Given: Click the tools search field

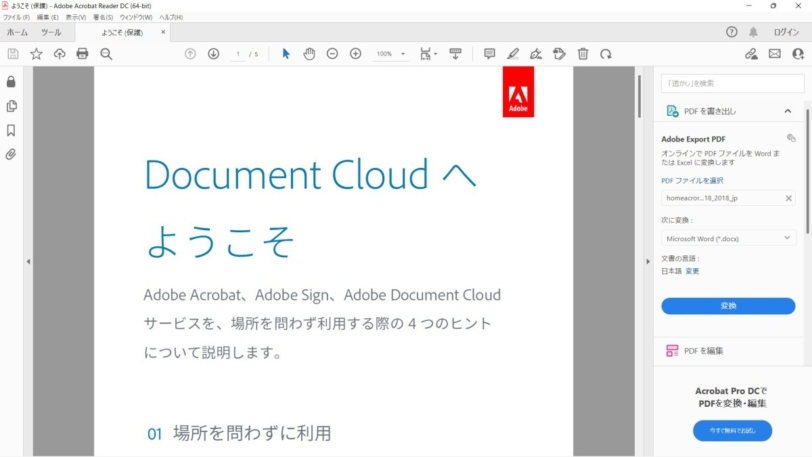Looking at the screenshot, I should coord(732,83).
